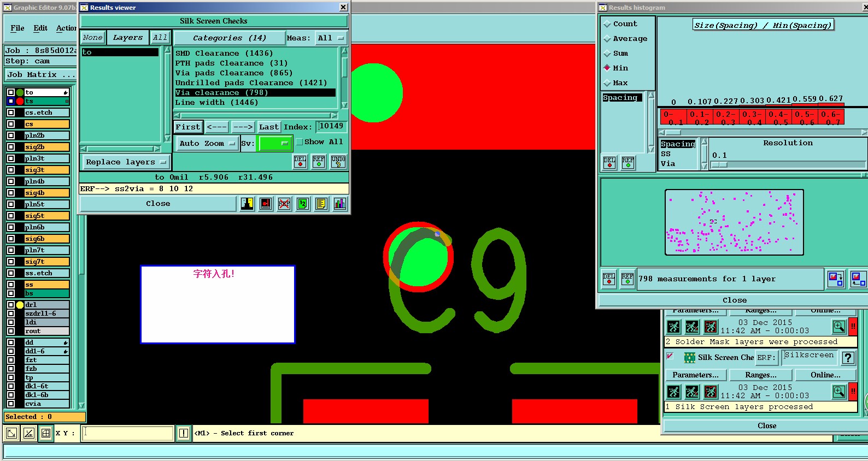Click exclamation mark icon beside coordinate field

[x=184, y=433]
